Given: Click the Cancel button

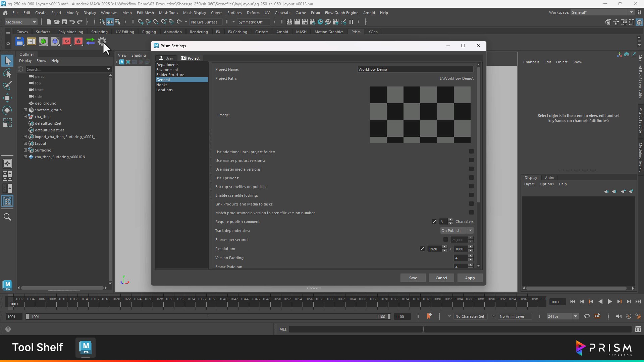Looking at the screenshot, I should point(441,278).
